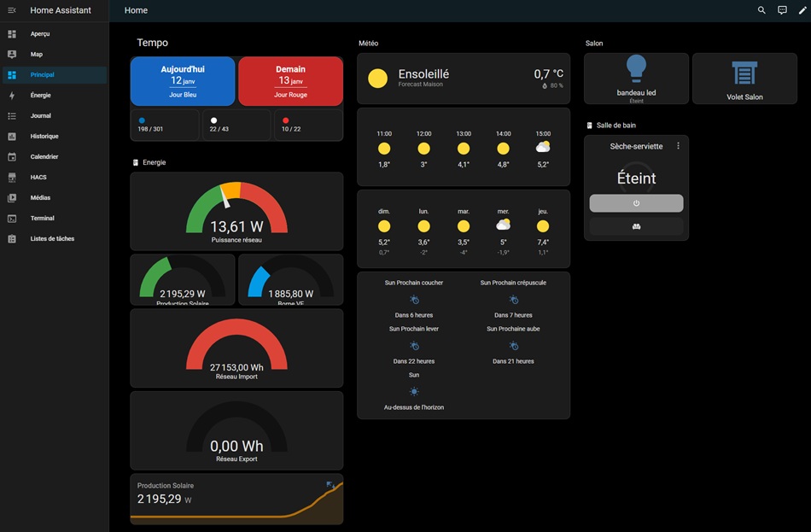
Task: Select the sofa preset mode on Sèche-serviette
Action: point(636,226)
